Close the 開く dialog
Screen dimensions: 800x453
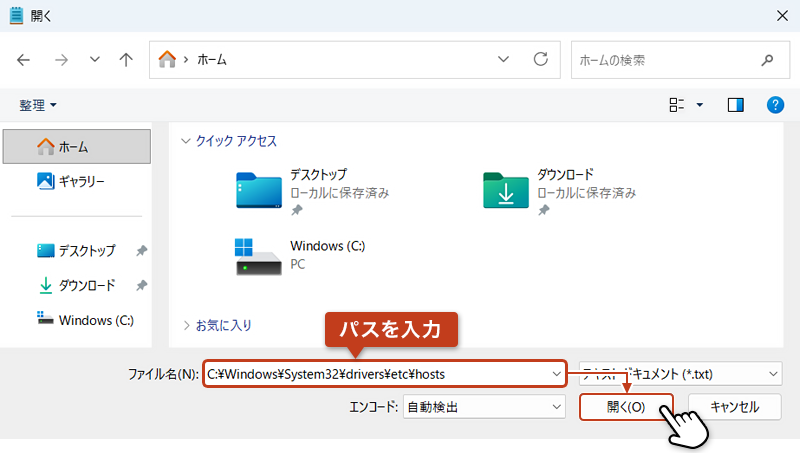pos(782,16)
